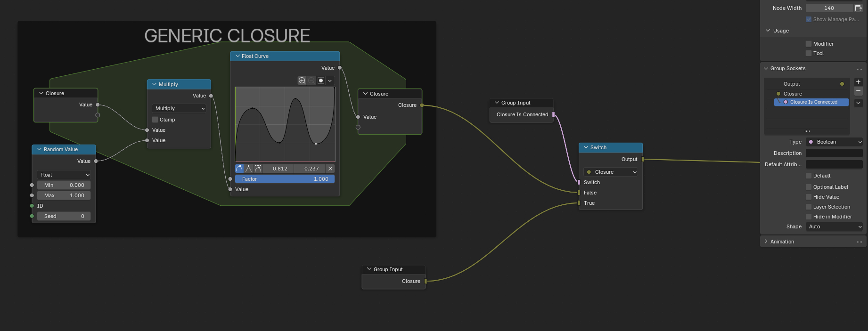Enable the Layer Selection checkbox

pos(809,207)
